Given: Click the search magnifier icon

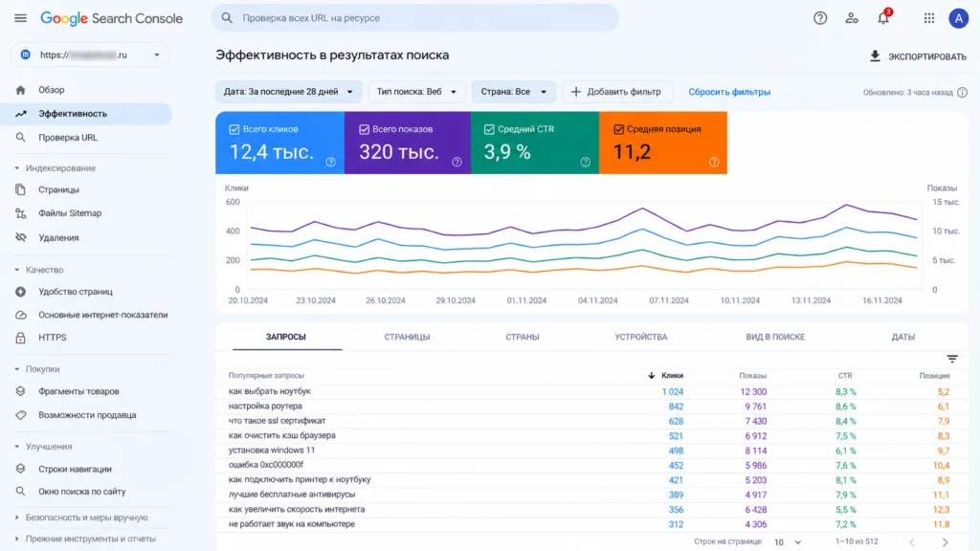Looking at the screenshot, I should tap(227, 18).
